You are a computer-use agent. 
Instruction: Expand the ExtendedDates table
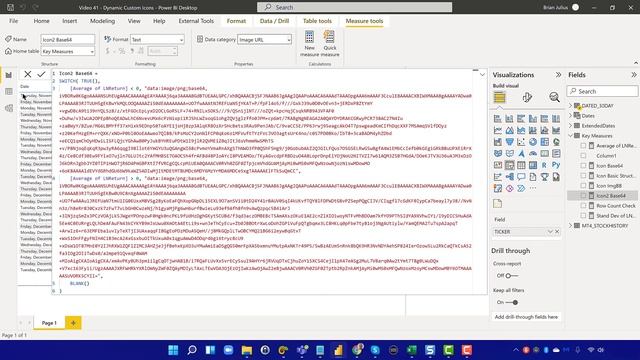coord(571,126)
